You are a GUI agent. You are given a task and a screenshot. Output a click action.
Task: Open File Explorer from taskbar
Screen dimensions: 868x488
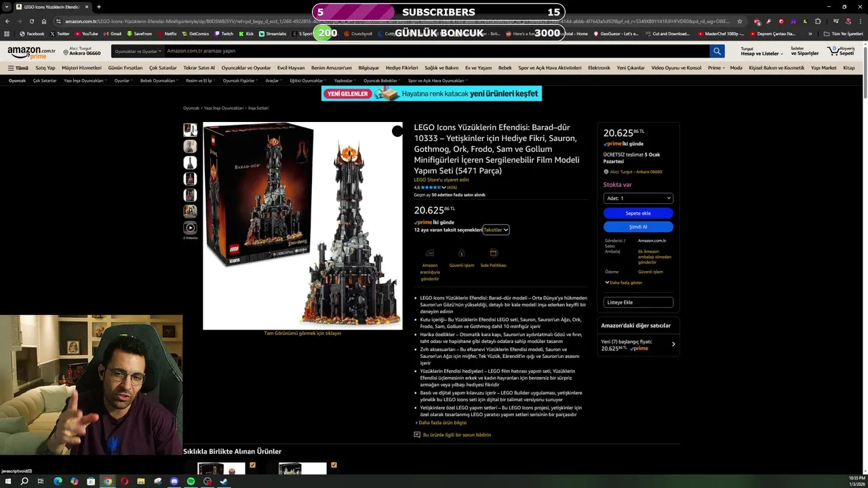141,481
